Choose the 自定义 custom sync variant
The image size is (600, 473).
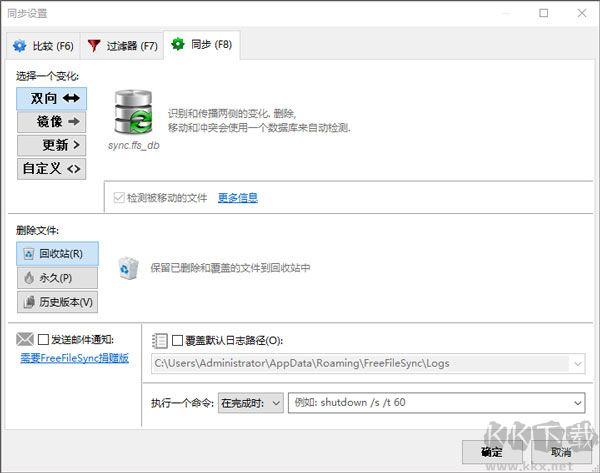(x=52, y=169)
